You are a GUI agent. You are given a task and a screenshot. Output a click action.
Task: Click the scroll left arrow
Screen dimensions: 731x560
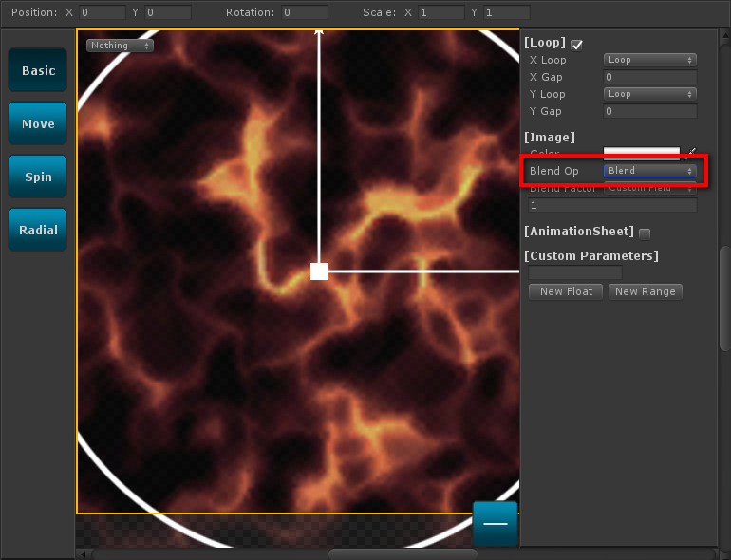[83, 554]
